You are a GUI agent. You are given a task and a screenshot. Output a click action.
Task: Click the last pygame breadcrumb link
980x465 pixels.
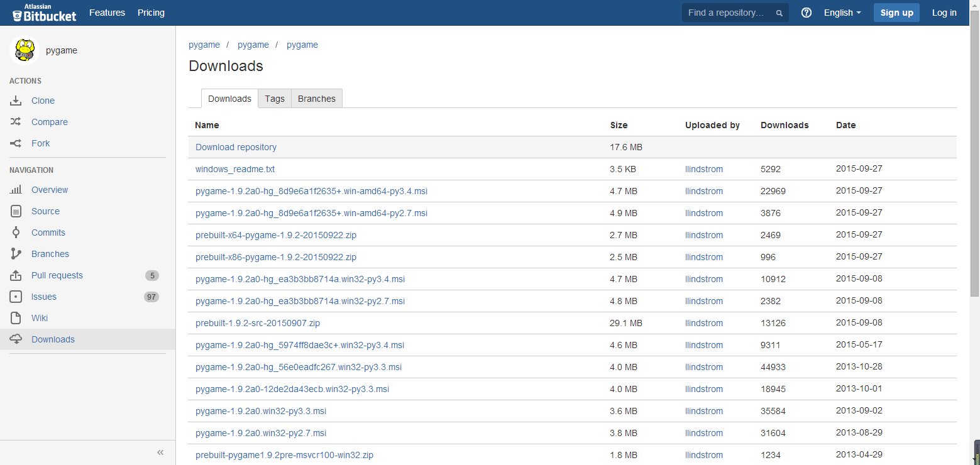pyautogui.click(x=302, y=45)
